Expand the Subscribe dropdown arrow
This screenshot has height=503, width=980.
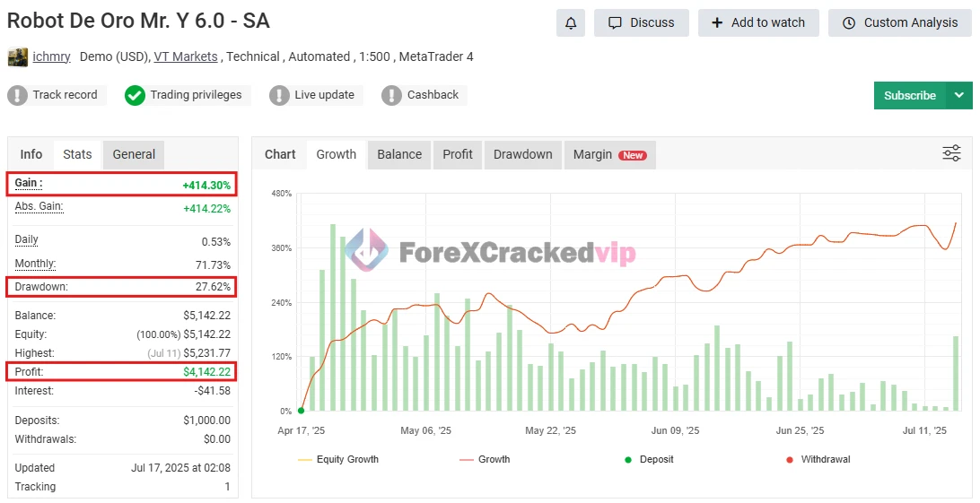pyautogui.click(x=959, y=95)
